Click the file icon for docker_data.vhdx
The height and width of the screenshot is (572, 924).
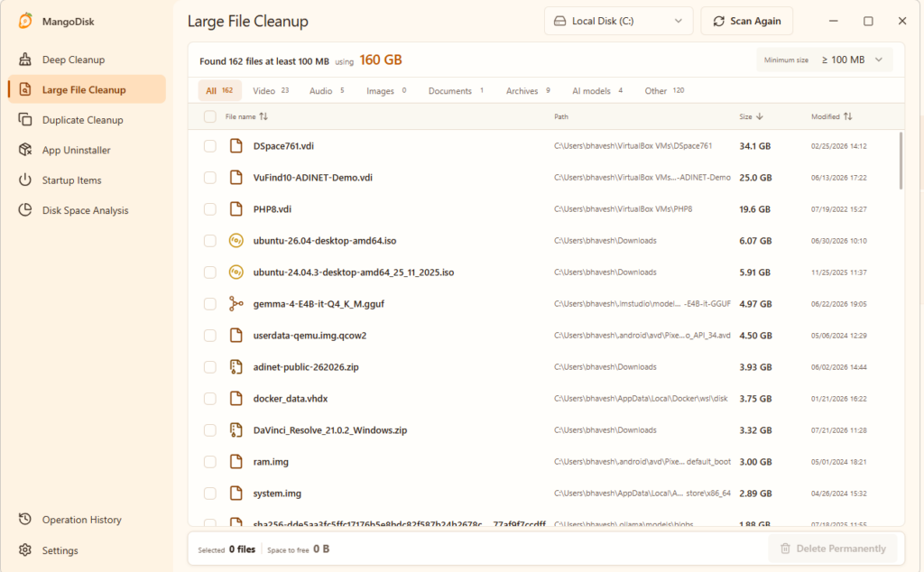236,398
